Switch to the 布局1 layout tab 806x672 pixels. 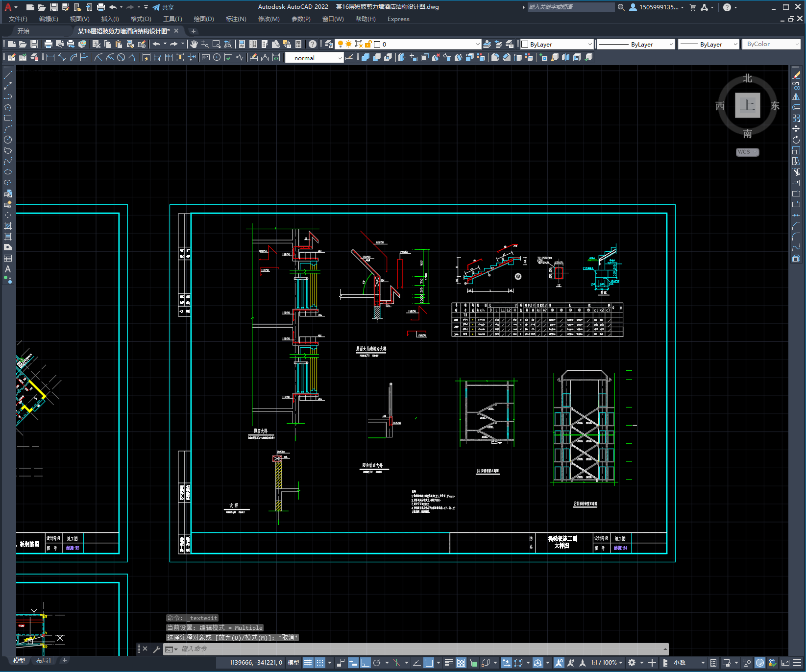[44, 661]
